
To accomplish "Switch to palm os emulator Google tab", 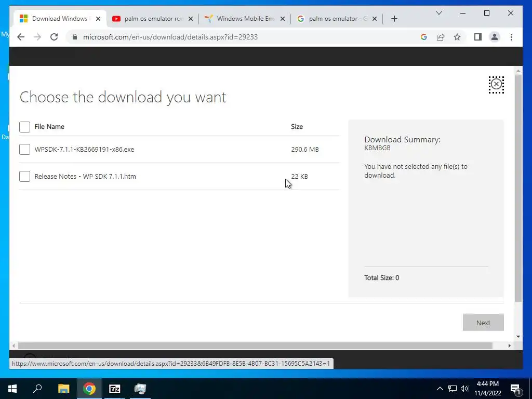I will click(336, 19).
